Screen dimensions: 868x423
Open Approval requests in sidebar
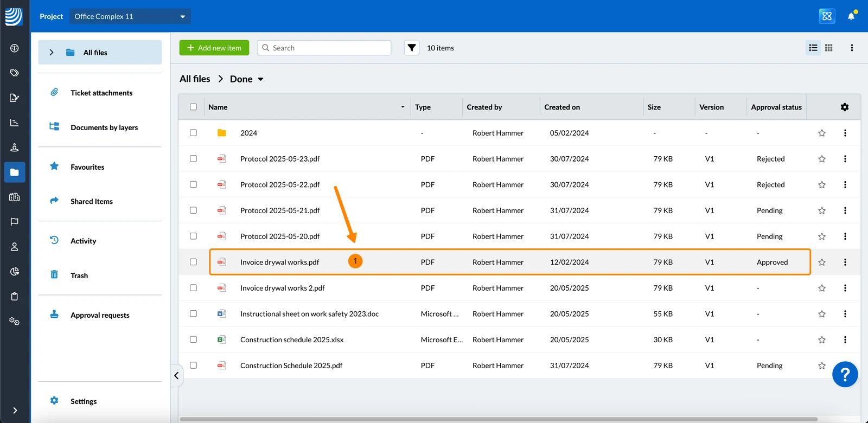100,315
